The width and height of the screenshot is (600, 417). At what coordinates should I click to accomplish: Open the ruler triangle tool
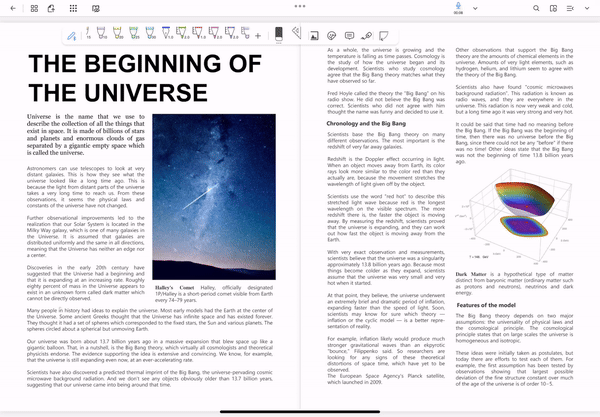click(297, 33)
